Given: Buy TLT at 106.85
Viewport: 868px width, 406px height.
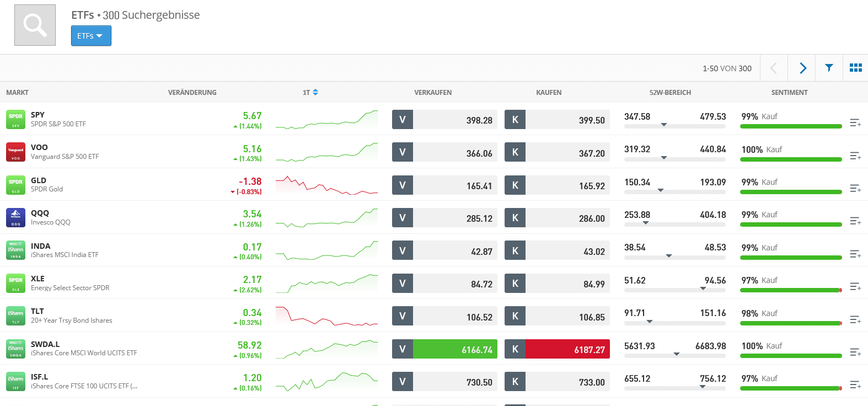Looking at the screenshot, I should [557, 317].
